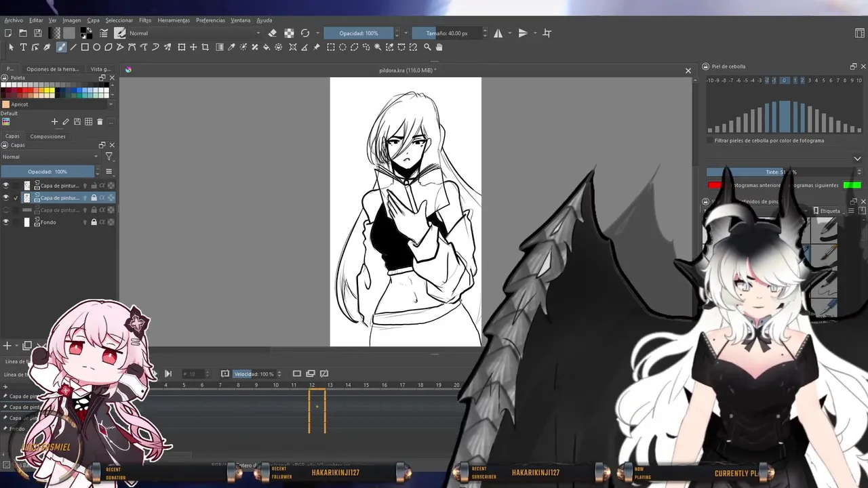Hide the Fondo layer
The height and width of the screenshot is (488, 868).
tap(6, 222)
